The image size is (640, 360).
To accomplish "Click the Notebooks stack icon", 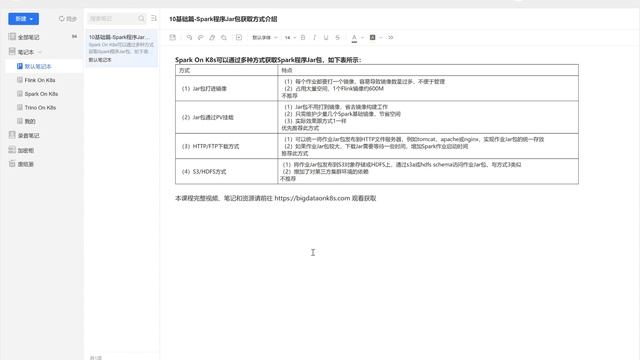I will pos(12,51).
